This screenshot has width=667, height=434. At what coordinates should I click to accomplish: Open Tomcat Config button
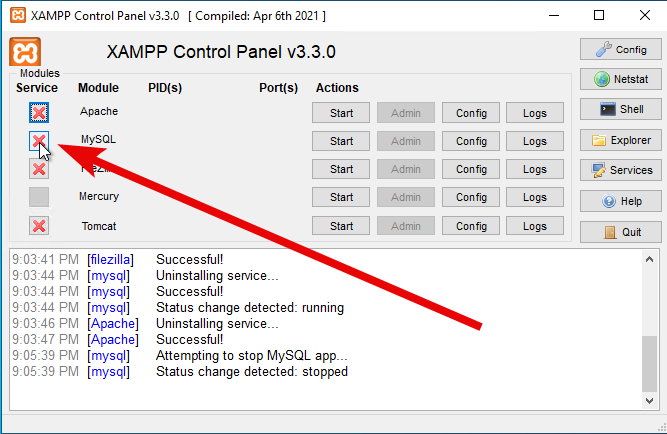(471, 226)
